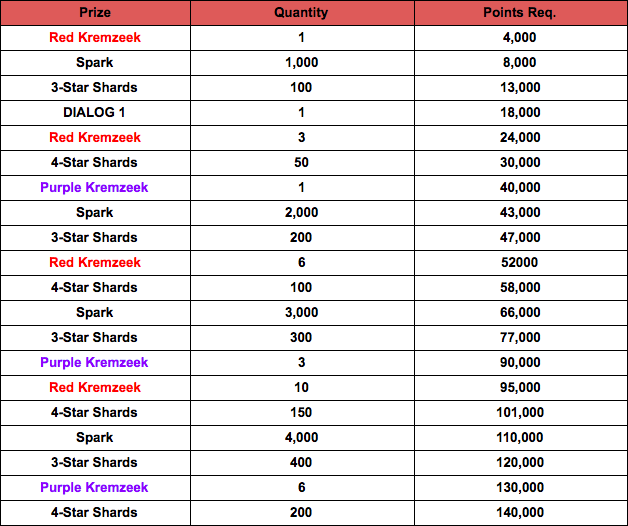Select first Red Kremzeek prize entry
The image size is (628, 526).
point(95,38)
